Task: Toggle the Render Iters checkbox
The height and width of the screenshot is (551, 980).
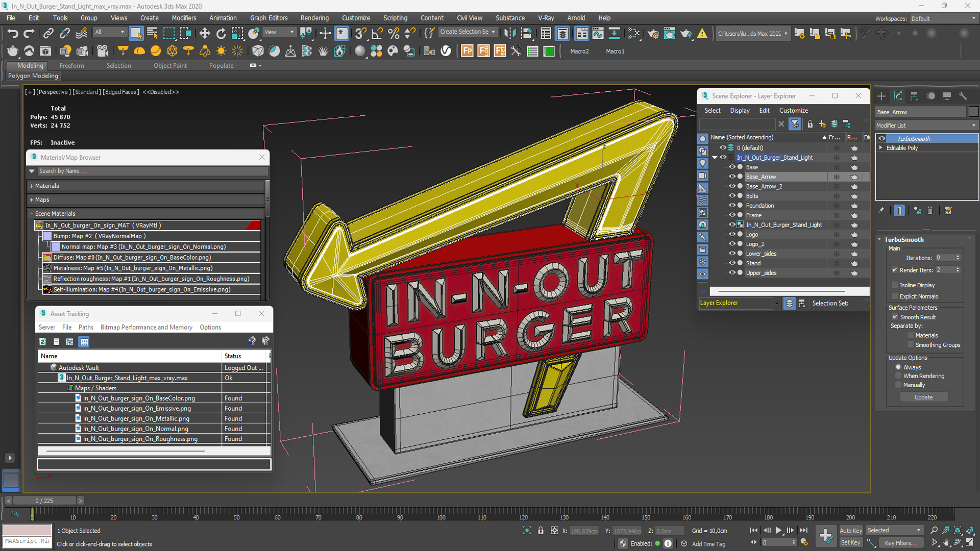Action: coord(895,270)
